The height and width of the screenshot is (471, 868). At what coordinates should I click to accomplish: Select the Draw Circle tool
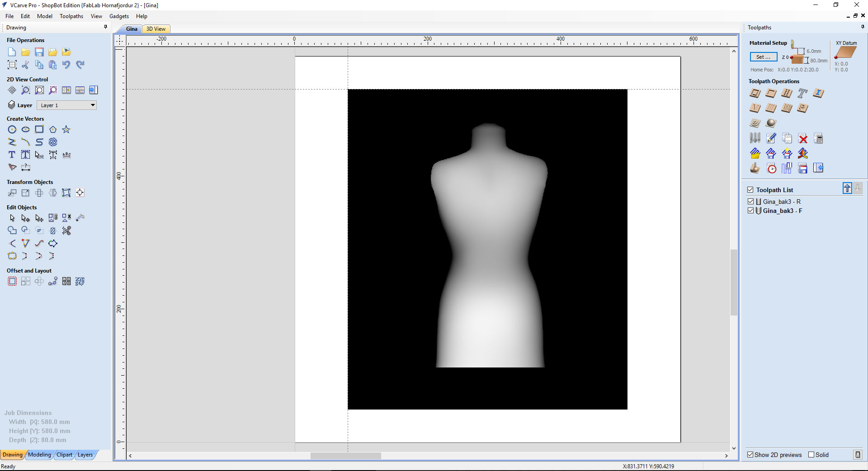pos(12,129)
